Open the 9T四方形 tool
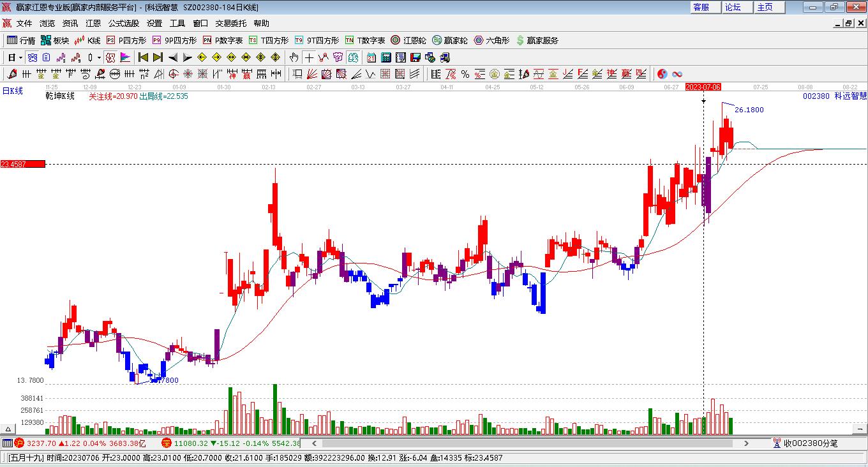868x467 pixels. 317,40
